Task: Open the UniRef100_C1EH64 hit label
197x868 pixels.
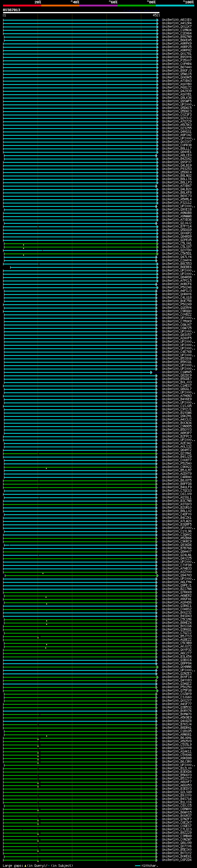Action: point(177,33)
